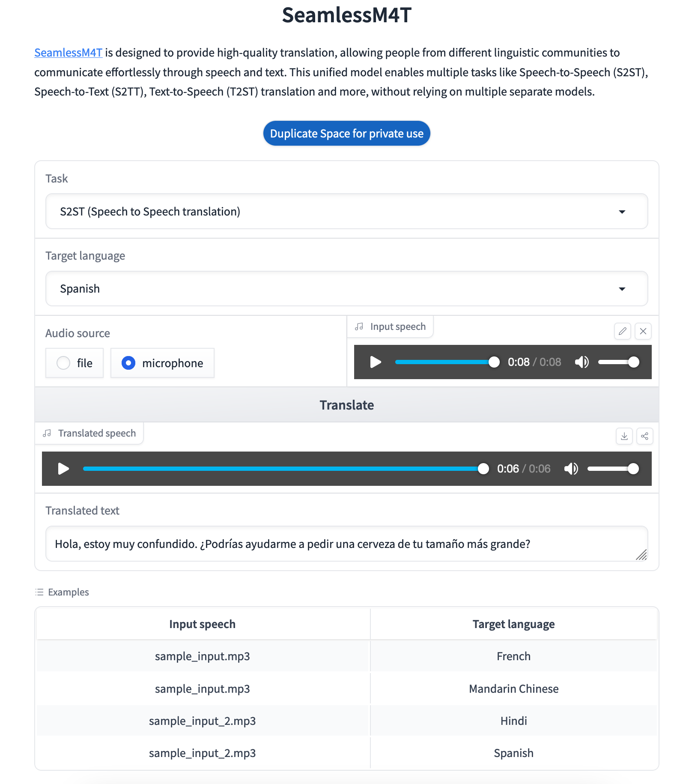Click the Translated speech music note icon

(47, 433)
